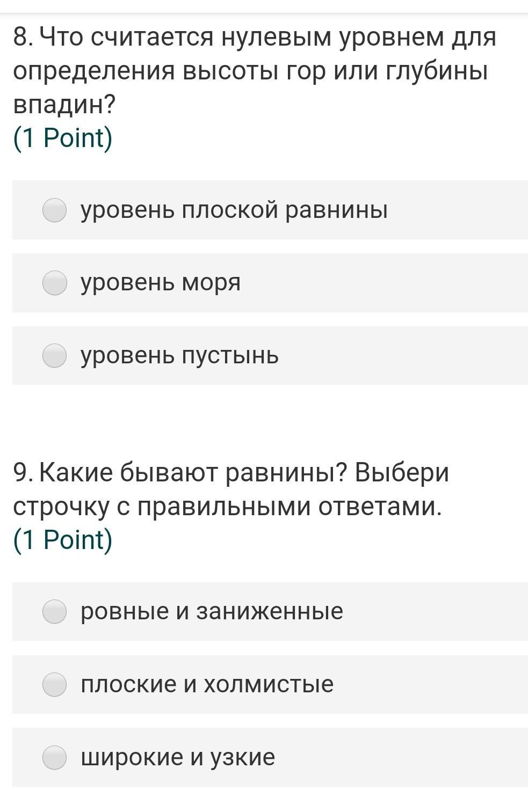
Task: Click the 'широкие и узкие' answer text
Action: click(x=178, y=757)
